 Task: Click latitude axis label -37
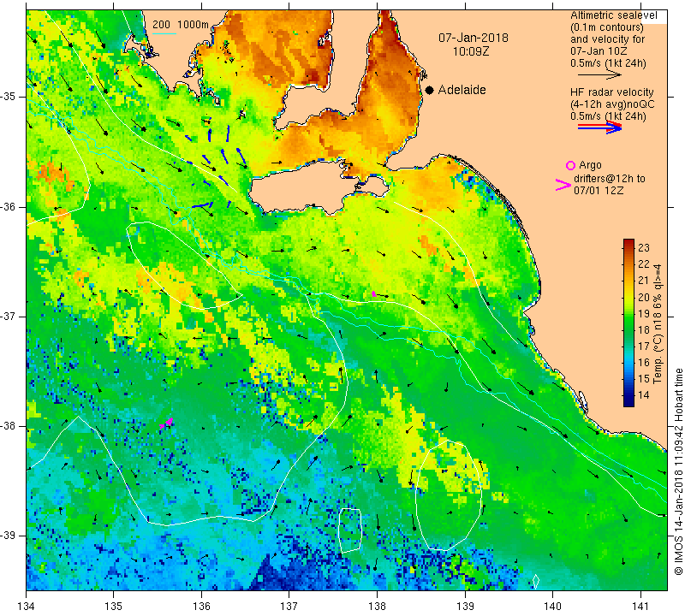8,316
